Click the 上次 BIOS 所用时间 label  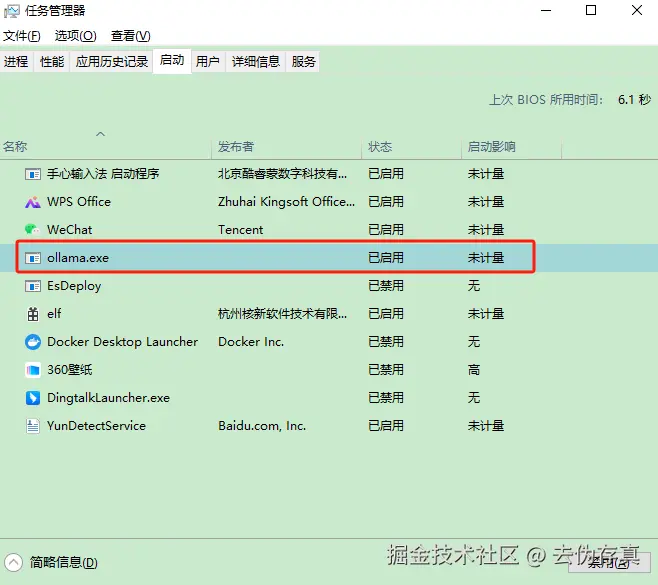click(546, 100)
